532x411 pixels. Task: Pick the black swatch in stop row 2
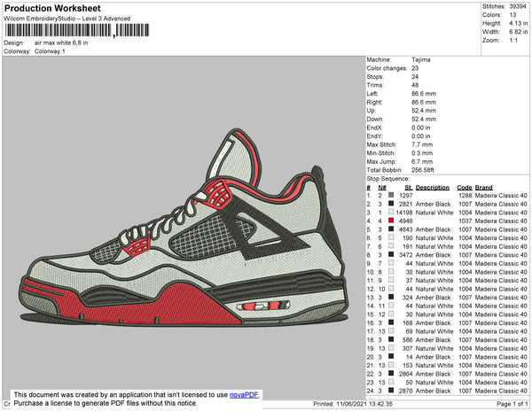click(x=391, y=204)
